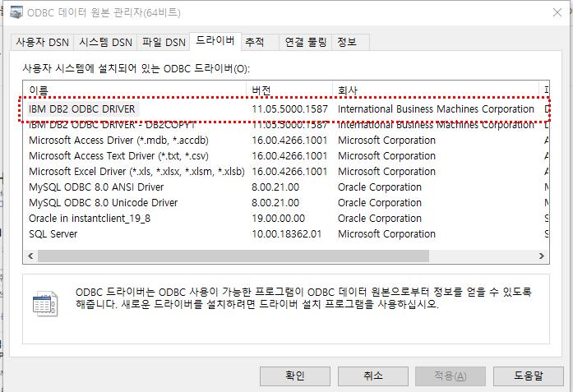Click version 10.00.18362.01 cell
Viewport: 573px width, 392px height.
pyautogui.click(x=286, y=234)
